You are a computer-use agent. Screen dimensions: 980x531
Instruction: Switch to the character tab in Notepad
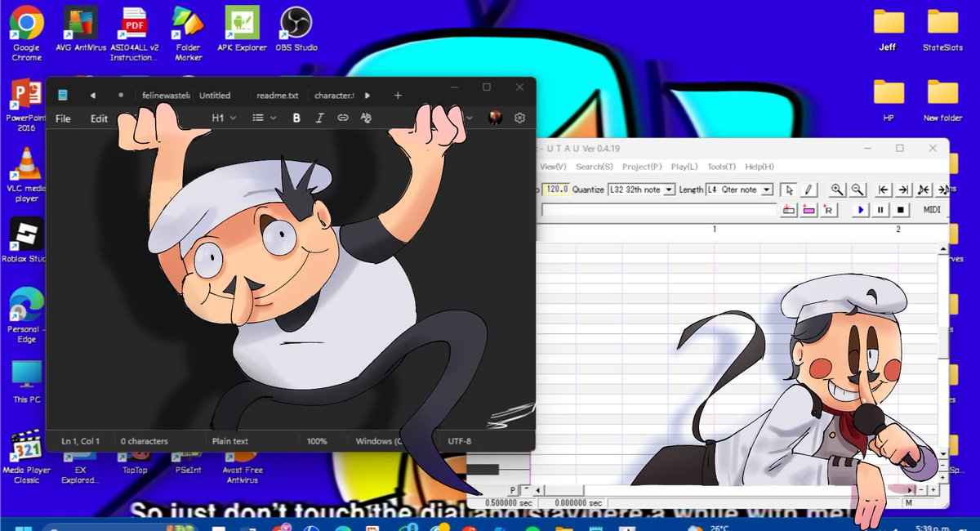tap(334, 96)
